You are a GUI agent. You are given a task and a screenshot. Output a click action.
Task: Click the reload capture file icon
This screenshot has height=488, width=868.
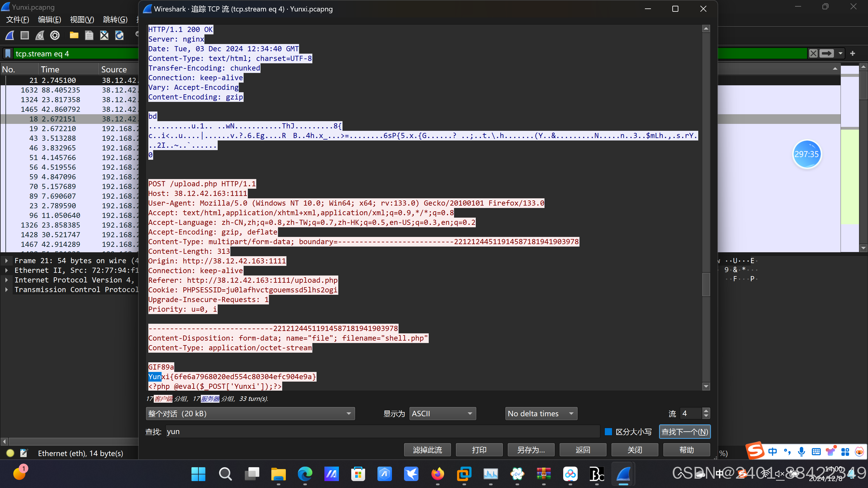tap(119, 35)
